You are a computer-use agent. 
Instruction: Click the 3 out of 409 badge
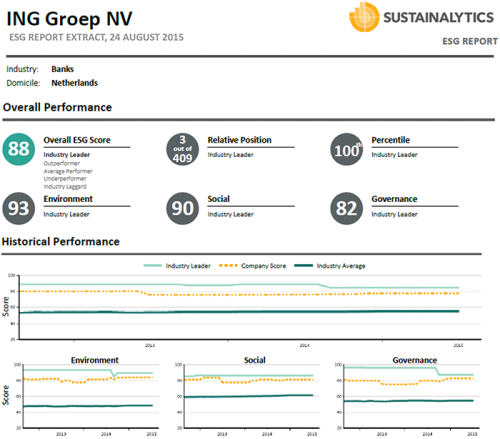pos(182,149)
